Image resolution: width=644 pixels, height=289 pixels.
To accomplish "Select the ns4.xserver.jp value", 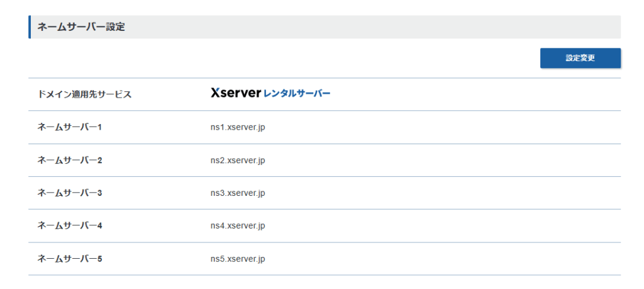I will (238, 225).
